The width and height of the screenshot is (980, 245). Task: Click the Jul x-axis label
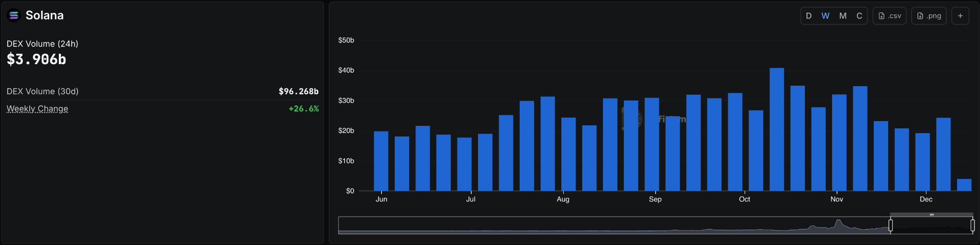click(x=471, y=199)
